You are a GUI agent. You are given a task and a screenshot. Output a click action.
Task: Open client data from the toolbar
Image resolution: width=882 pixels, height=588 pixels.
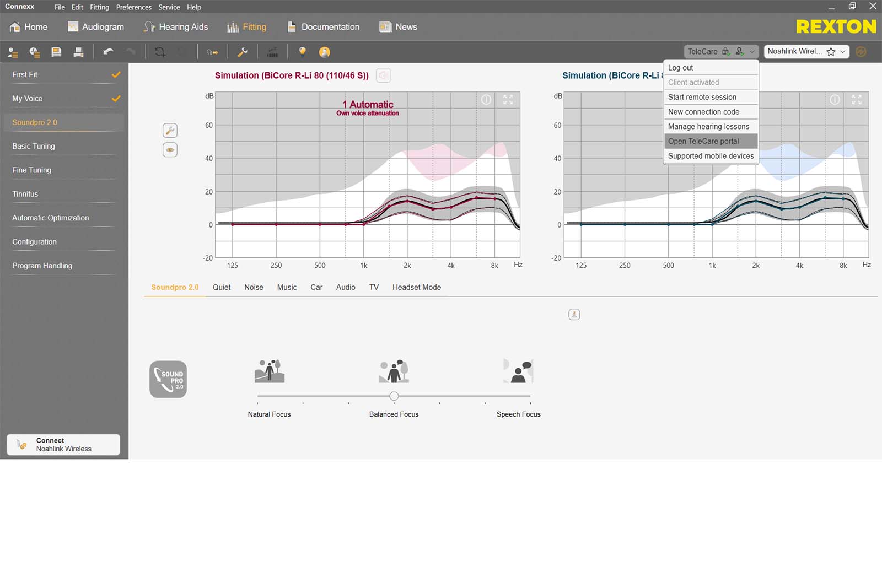point(12,52)
